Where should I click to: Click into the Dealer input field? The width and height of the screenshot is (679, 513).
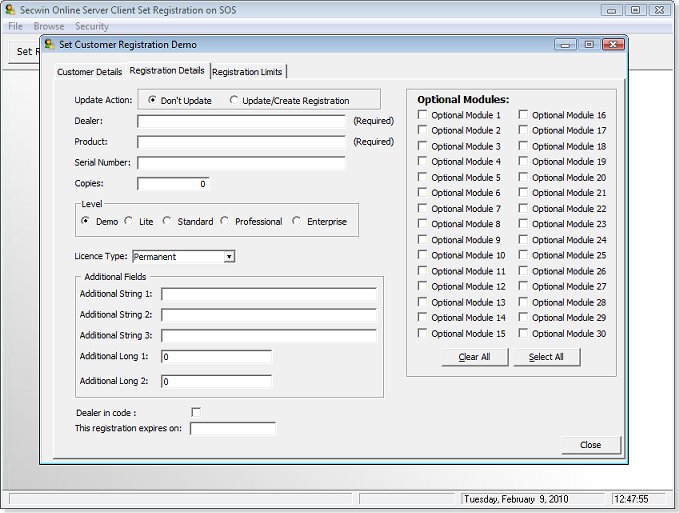[241, 121]
